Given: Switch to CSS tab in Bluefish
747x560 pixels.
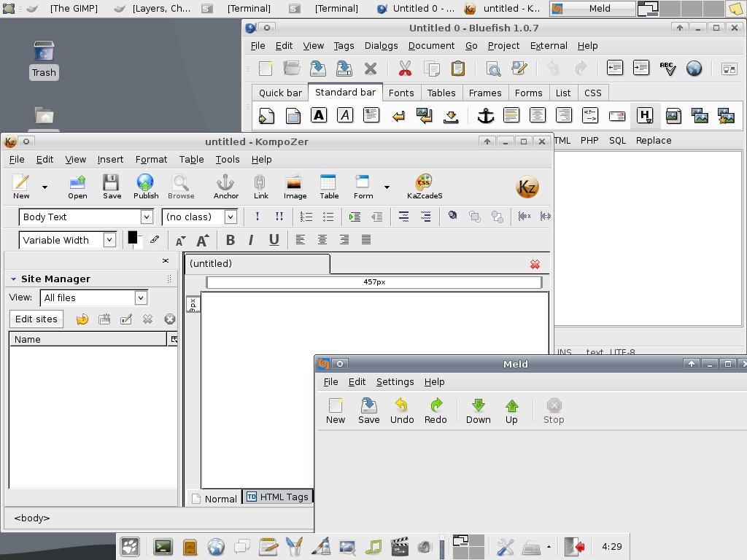Looking at the screenshot, I should pyautogui.click(x=592, y=93).
